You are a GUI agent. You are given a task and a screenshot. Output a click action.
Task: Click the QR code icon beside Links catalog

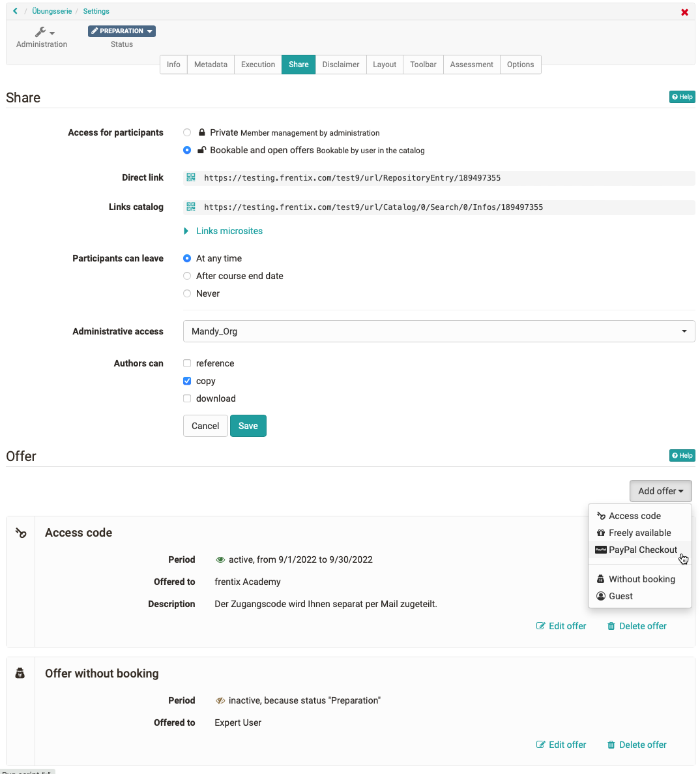coord(192,207)
